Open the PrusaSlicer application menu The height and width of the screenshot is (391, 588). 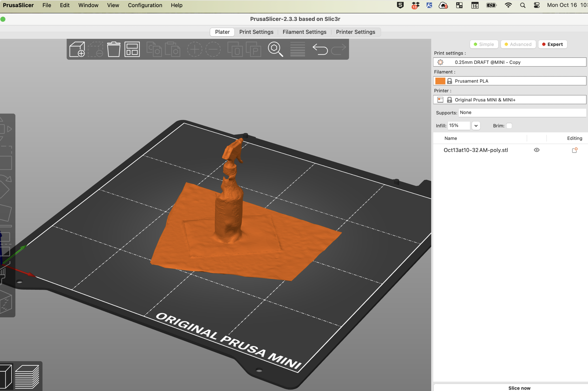(x=18, y=5)
